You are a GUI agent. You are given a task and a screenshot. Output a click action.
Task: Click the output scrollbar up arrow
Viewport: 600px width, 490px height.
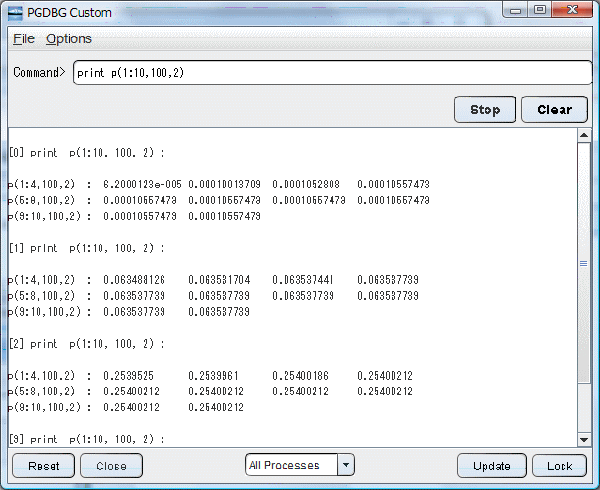[584, 137]
